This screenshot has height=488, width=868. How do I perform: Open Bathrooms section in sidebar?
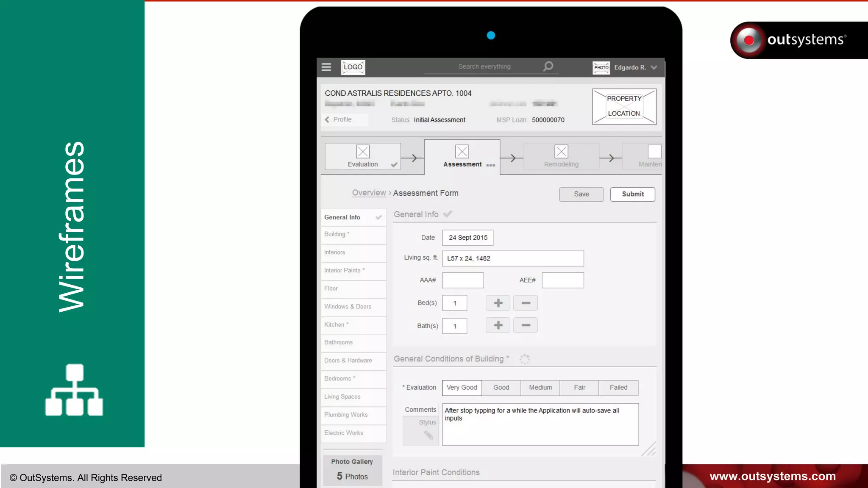click(x=353, y=343)
